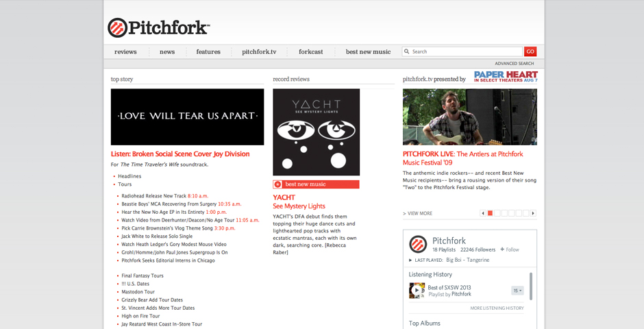Open the See Mystery Lights album link
This screenshot has width=644, height=329.
[x=299, y=206]
